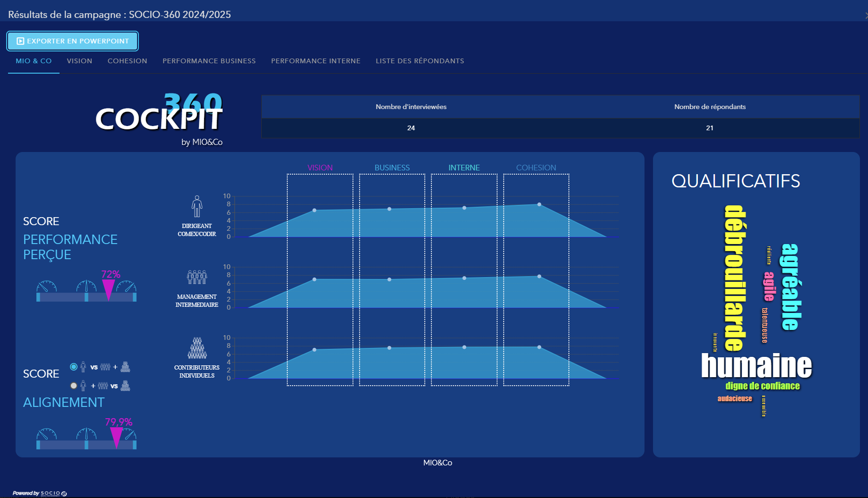Click Contributeurs Individuels point in Interne column

click(464, 347)
